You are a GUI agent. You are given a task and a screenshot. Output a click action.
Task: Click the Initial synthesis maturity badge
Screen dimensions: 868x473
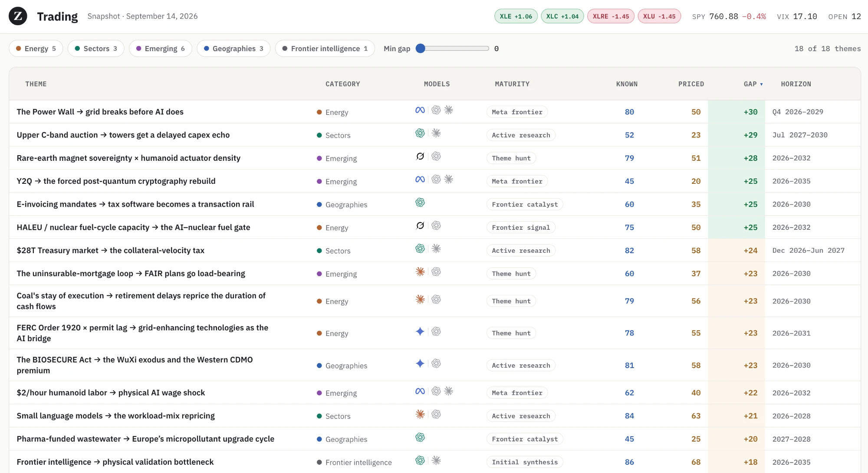coord(525,462)
